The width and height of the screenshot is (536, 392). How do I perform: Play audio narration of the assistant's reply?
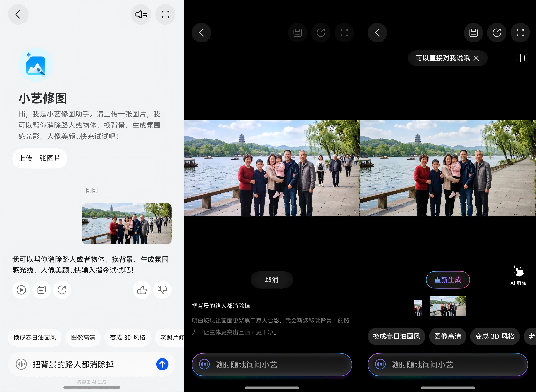click(x=21, y=290)
